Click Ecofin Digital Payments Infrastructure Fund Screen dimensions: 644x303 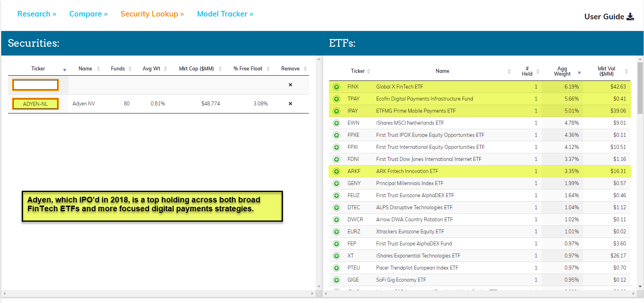pos(424,99)
